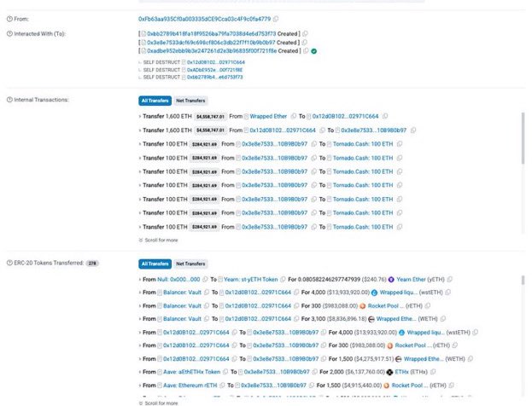Click WETH logo in the 3,100 row
532x406 pixels.
click(x=371, y=319)
